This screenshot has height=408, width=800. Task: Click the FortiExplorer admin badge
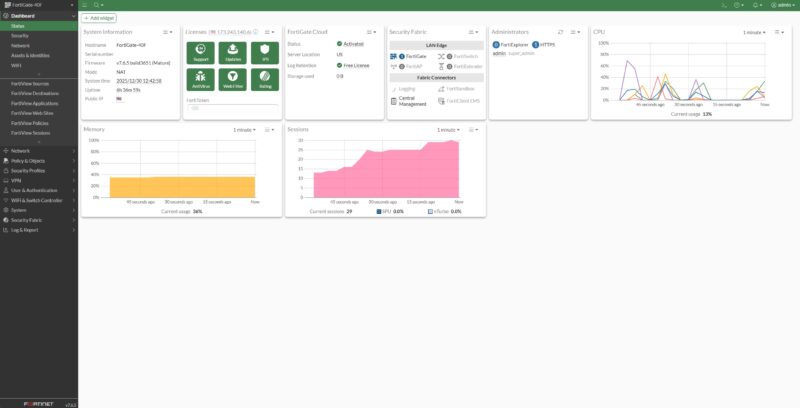click(x=510, y=45)
